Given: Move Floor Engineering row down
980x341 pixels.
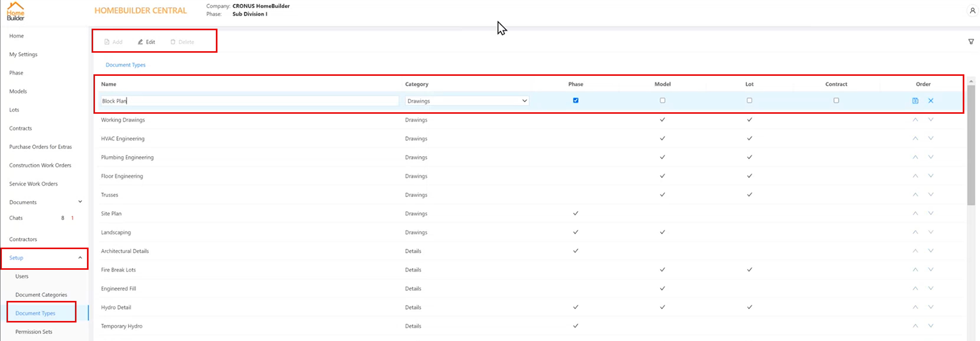Looking at the screenshot, I should [x=931, y=176].
